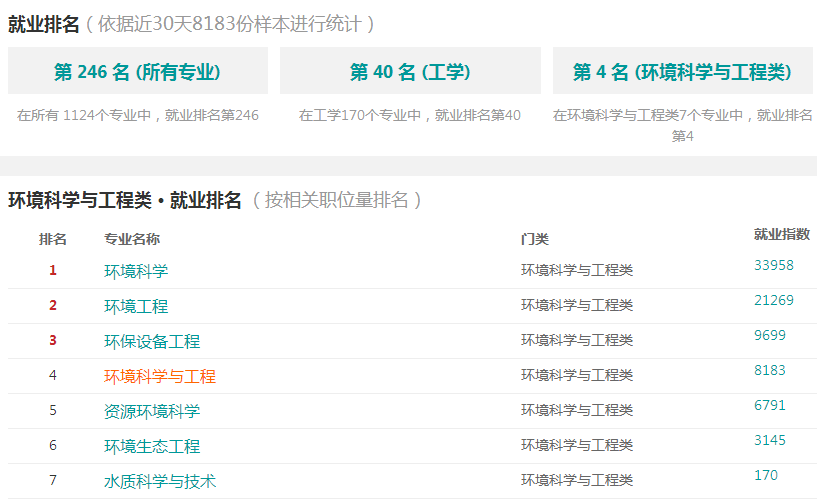The image size is (817, 500).
Task: Click employment index value 9699
Action: coord(770,335)
